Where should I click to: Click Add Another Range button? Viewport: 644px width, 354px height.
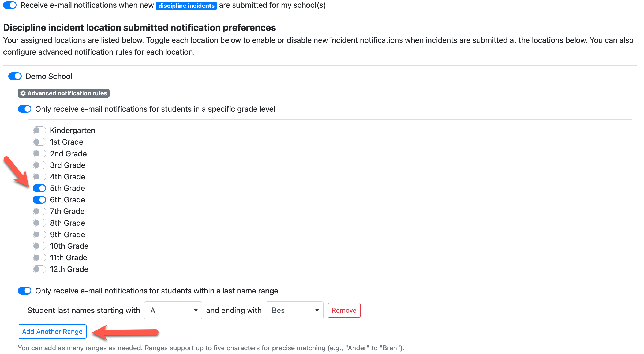coord(52,332)
